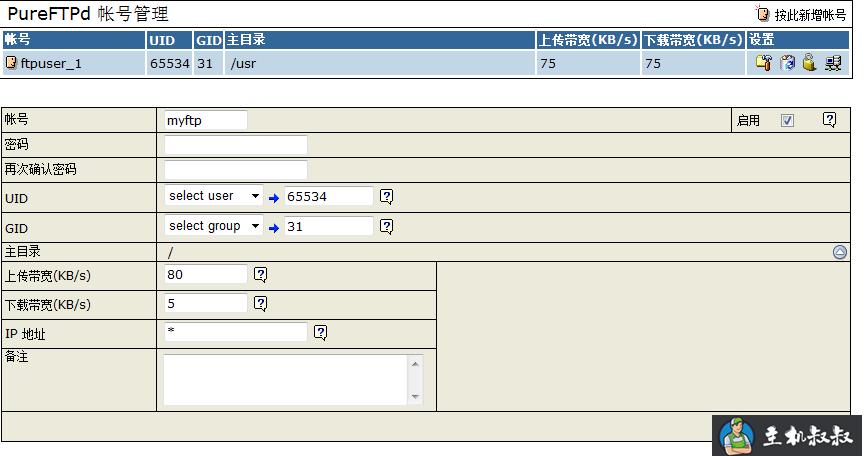
Task: Click the 再次确认密码 confirm password field
Action: (236, 170)
